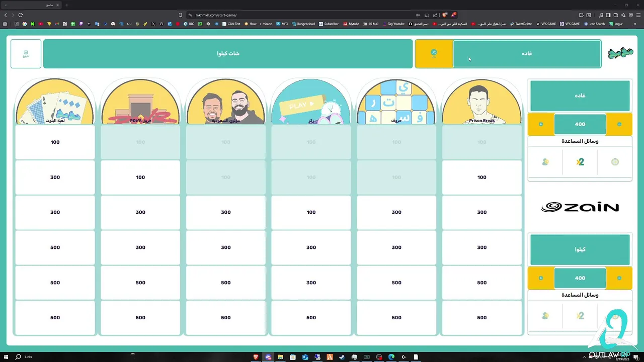Open Leo AI sparkle icon in toolbar
This screenshot has height=362, width=644.
tap(624, 15)
